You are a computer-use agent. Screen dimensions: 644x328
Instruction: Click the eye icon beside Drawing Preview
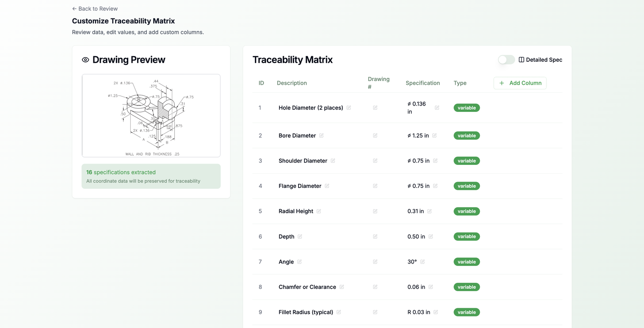pyautogui.click(x=85, y=59)
